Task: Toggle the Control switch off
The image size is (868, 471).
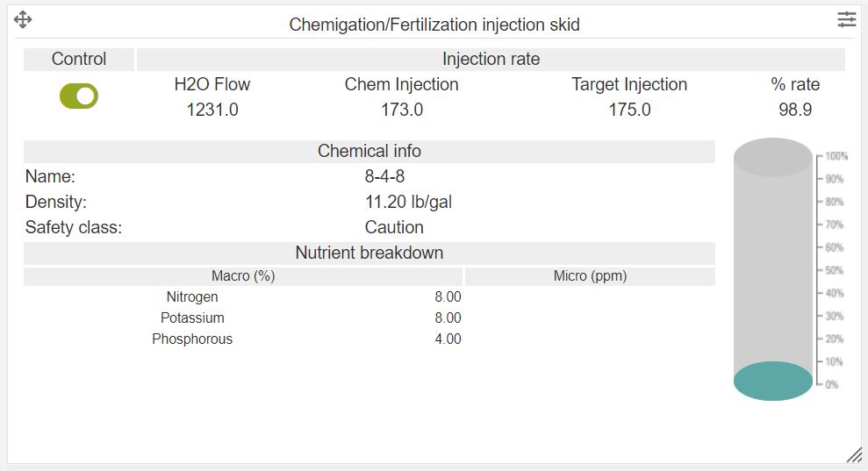Action: click(79, 96)
